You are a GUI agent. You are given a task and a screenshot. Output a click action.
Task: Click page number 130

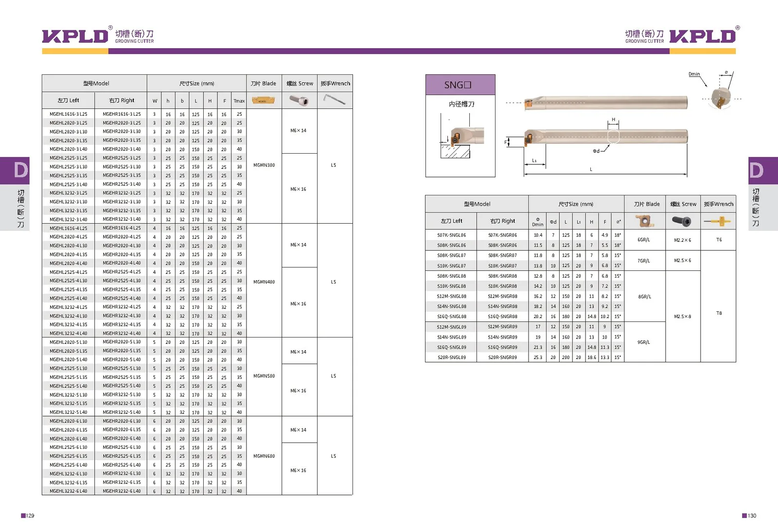[x=752, y=515]
